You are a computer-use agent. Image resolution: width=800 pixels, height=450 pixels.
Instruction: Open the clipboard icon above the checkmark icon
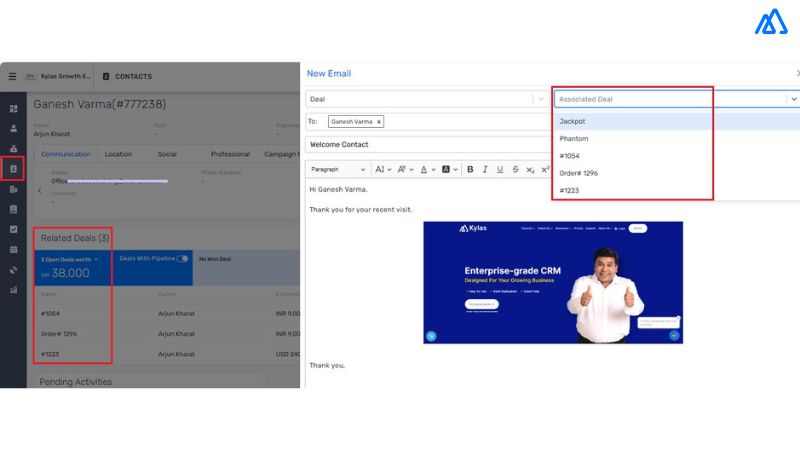14,209
